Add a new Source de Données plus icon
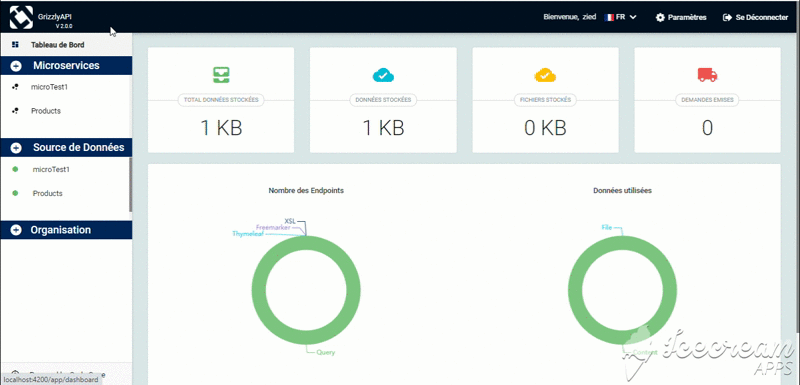800x385 pixels. click(16, 148)
